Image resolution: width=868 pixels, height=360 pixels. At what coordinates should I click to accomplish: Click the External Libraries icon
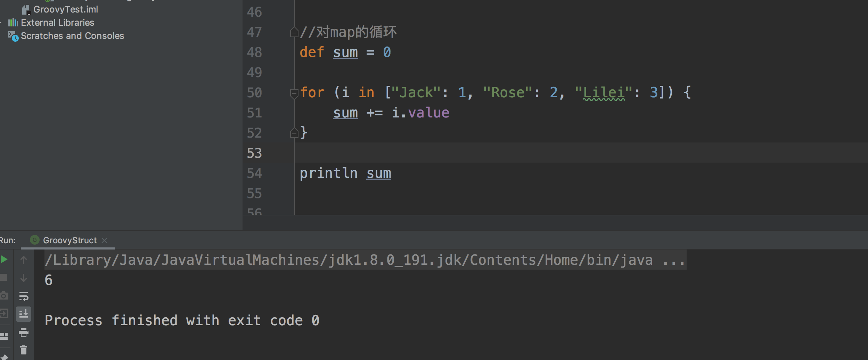pyautogui.click(x=13, y=23)
